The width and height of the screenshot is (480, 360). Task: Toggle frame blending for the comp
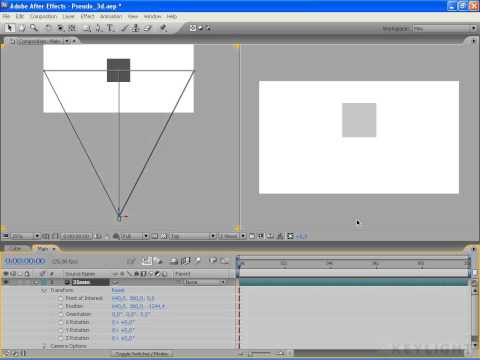[x=187, y=261]
